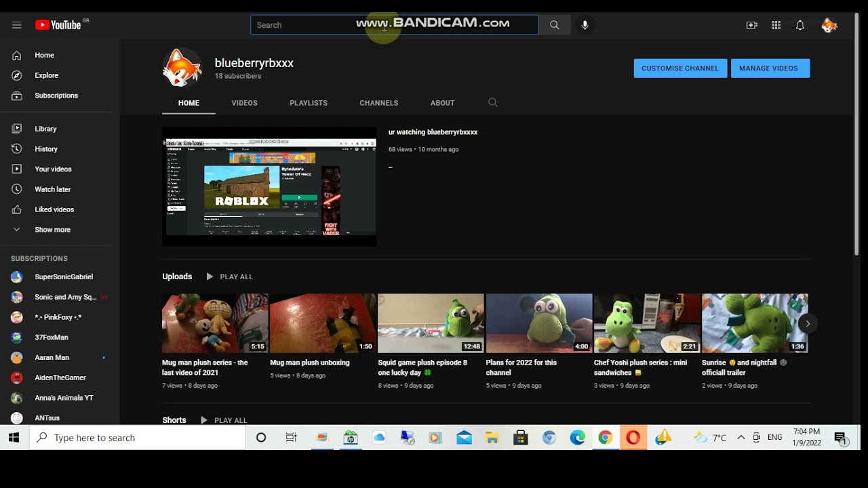Open Task View on the taskbar
The width and height of the screenshot is (868, 488).
(292, 438)
